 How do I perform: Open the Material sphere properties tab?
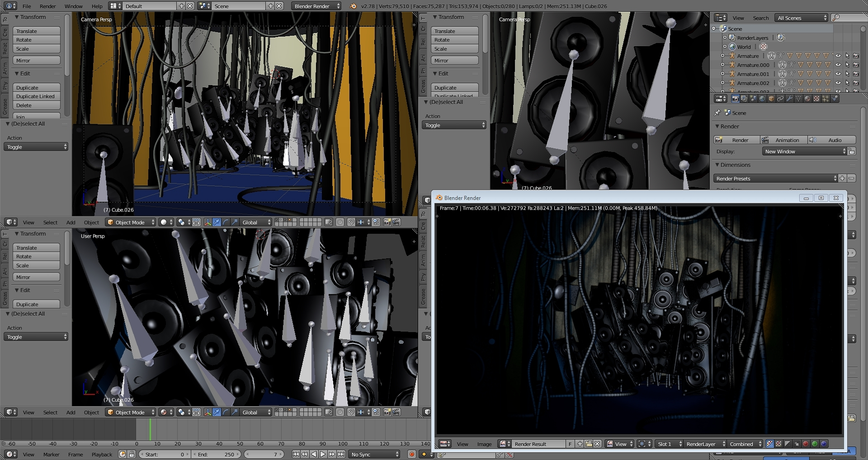click(807, 98)
